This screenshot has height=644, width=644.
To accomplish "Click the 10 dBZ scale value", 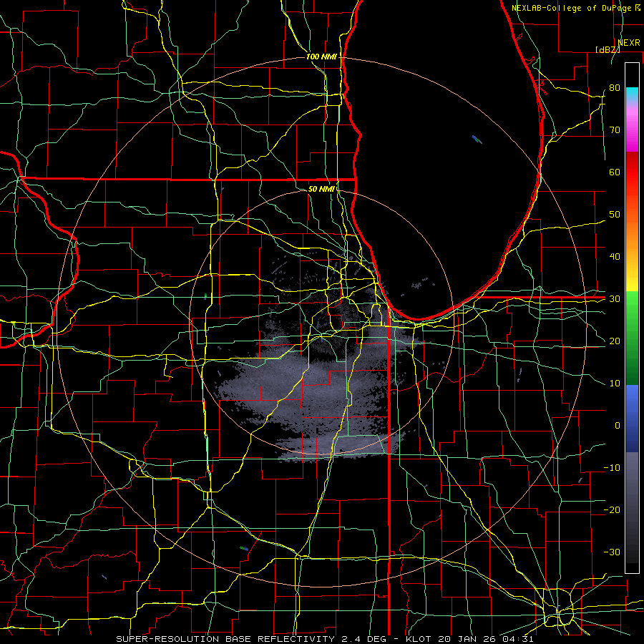I will pyautogui.click(x=615, y=384).
